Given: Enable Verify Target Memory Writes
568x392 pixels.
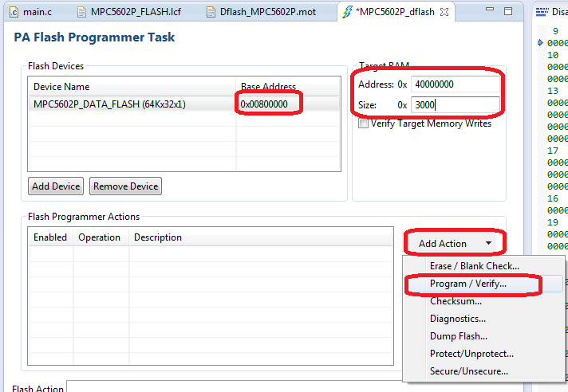Looking at the screenshot, I should 364,123.
